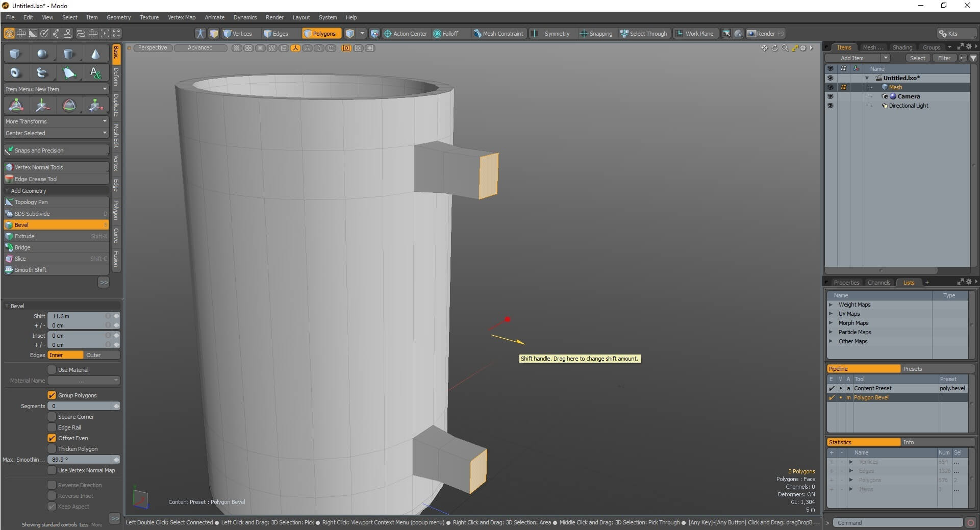Activate the Cube primitive tool

pyautogui.click(x=15, y=53)
